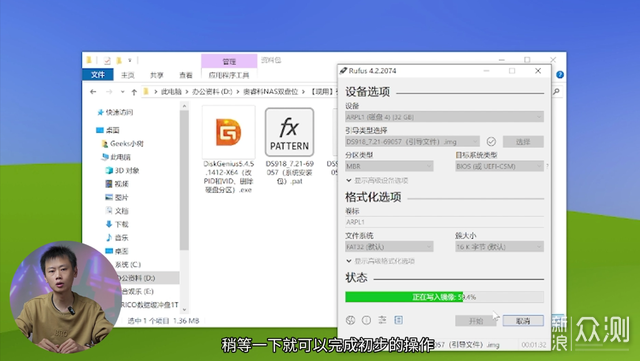Open the 应用程序工具 ribbon tab

pos(229,75)
